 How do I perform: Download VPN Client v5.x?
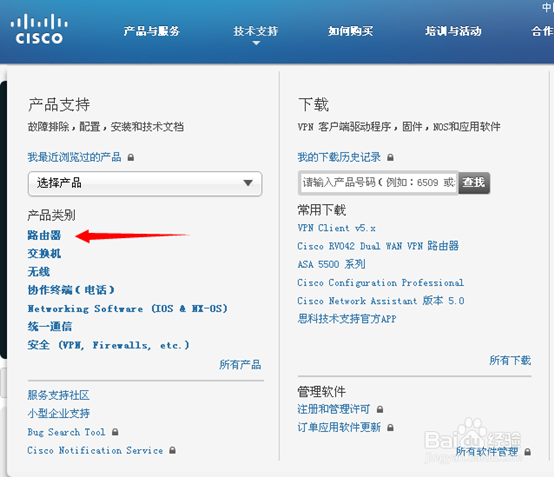(x=336, y=228)
